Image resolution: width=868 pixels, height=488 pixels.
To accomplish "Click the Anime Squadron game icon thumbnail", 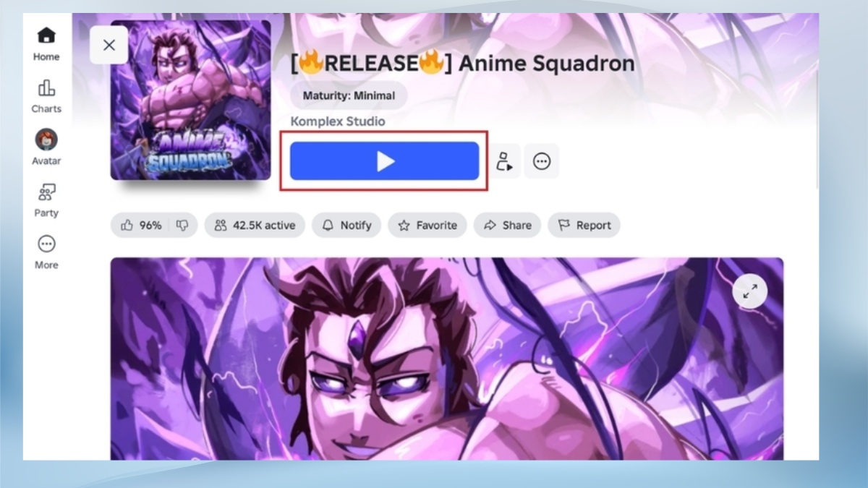I will (x=191, y=100).
